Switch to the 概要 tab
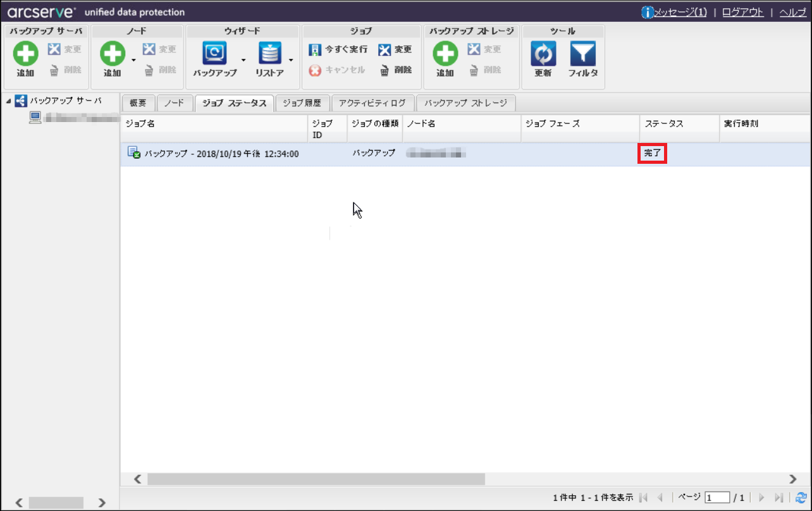This screenshot has height=511, width=812. pos(138,103)
